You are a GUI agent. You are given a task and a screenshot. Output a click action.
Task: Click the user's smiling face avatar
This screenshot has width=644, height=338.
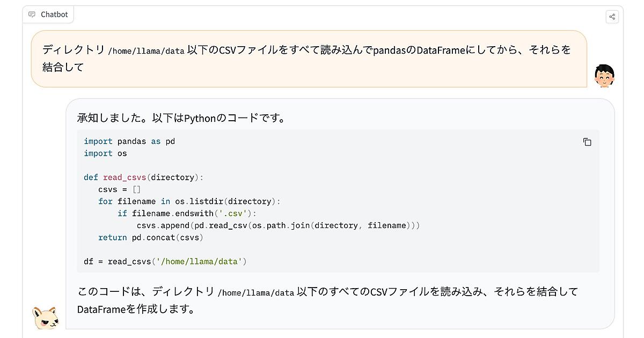(604, 76)
